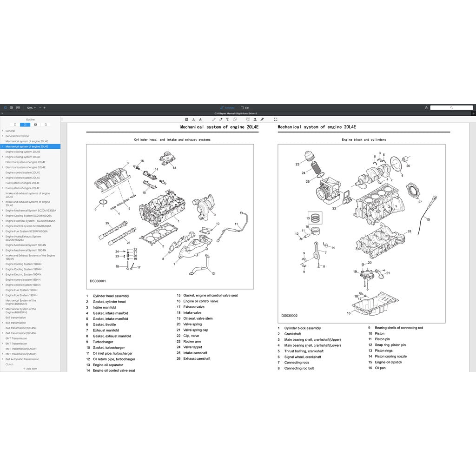Toggle the sidebar panel visibility
This screenshot has width=476, height=476.
(6, 107)
